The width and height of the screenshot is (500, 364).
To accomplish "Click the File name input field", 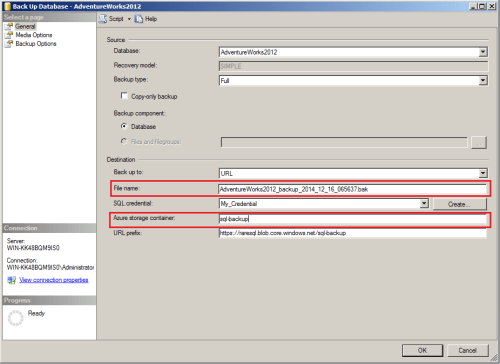I will pyautogui.click(x=352, y=189).
